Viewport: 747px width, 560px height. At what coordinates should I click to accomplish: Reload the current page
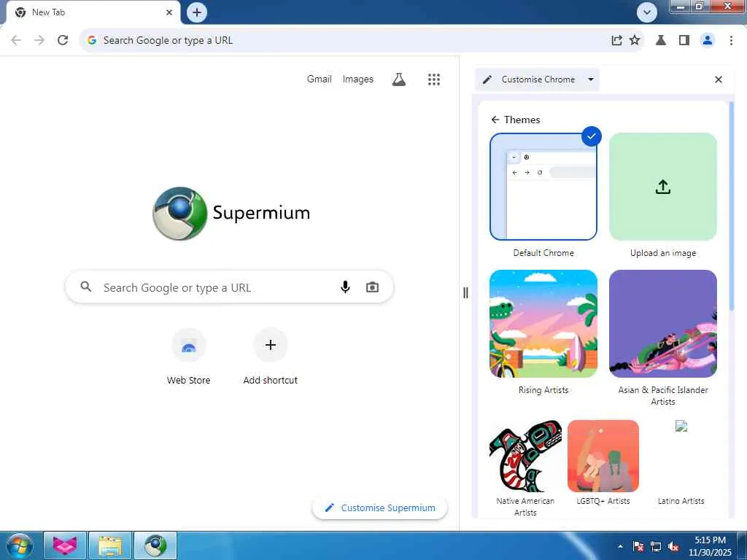(x=63, y=41)
